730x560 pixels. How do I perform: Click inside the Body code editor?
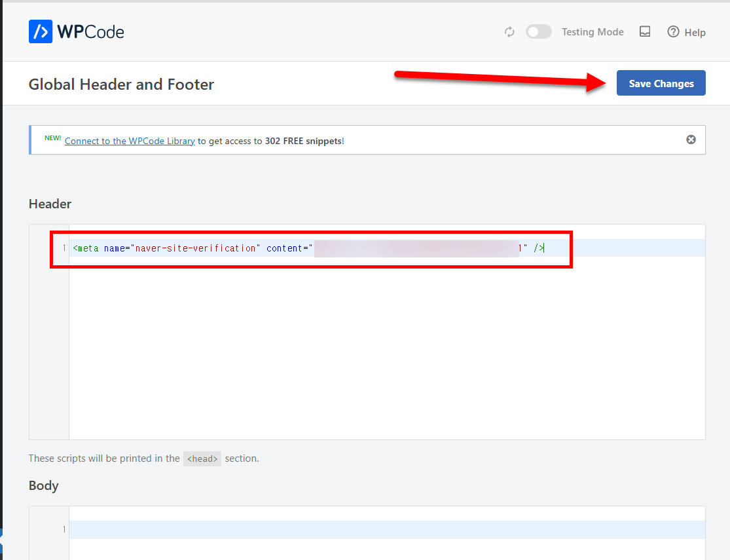click(386, 533)
